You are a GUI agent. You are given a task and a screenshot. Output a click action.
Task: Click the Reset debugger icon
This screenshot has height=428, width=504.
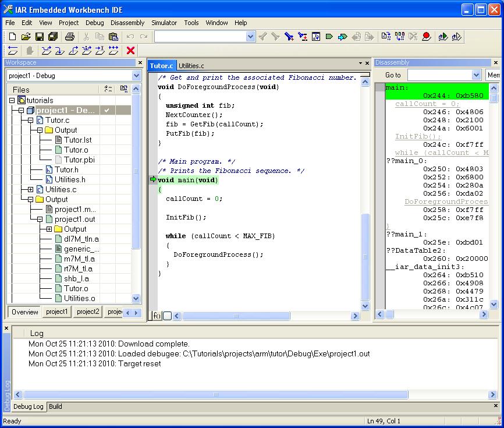12,51
